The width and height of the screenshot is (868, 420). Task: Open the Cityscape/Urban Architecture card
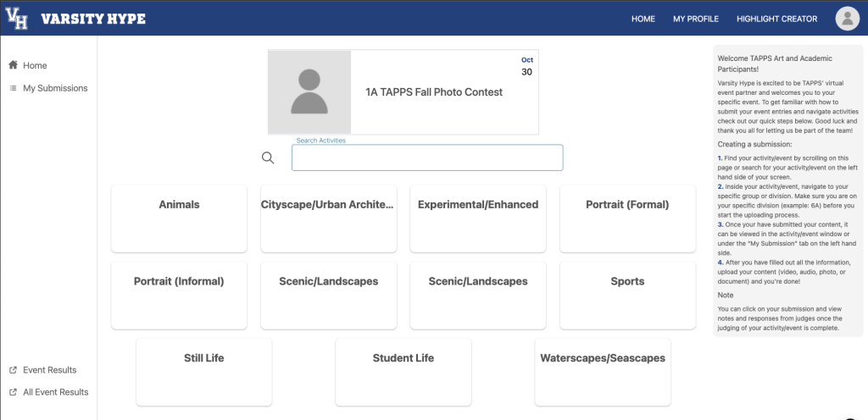click(x=328, y=218)
